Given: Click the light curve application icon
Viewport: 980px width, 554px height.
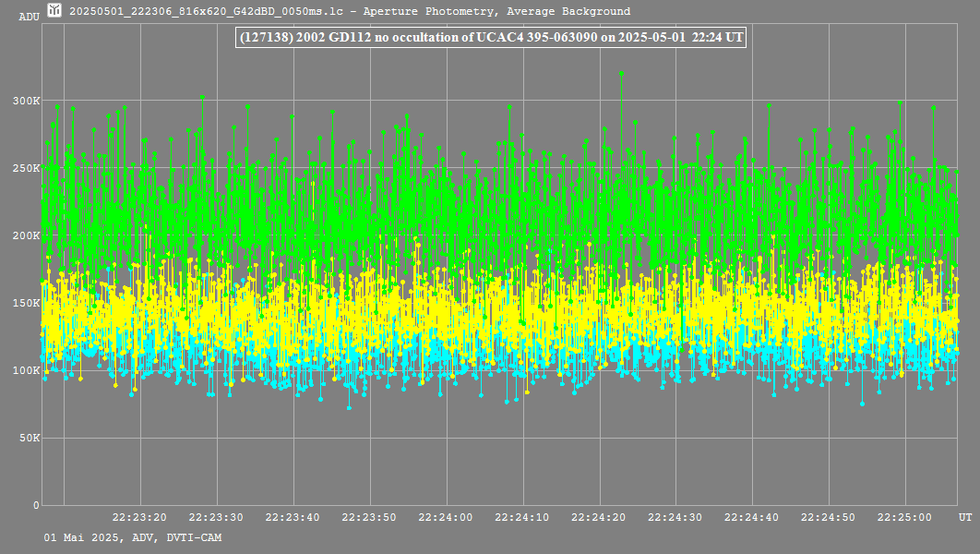Looking at the screenshot, I should pyautogui.click(x=54, y=11).
